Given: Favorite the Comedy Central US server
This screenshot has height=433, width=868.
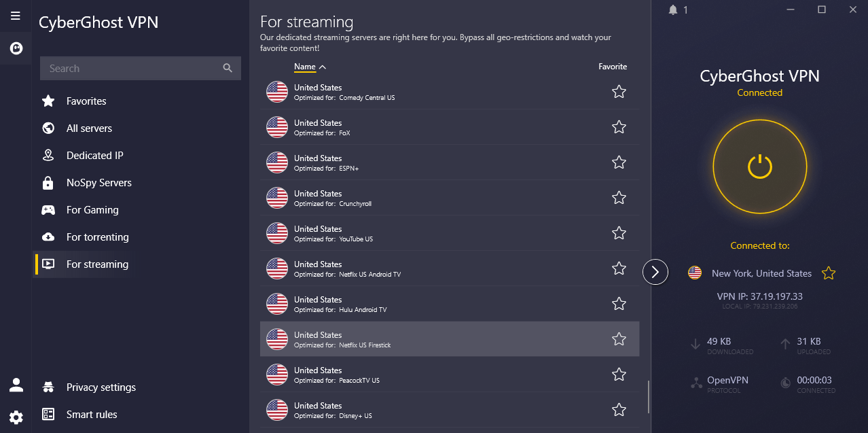Looking at the screenshot, I should 619,92.
